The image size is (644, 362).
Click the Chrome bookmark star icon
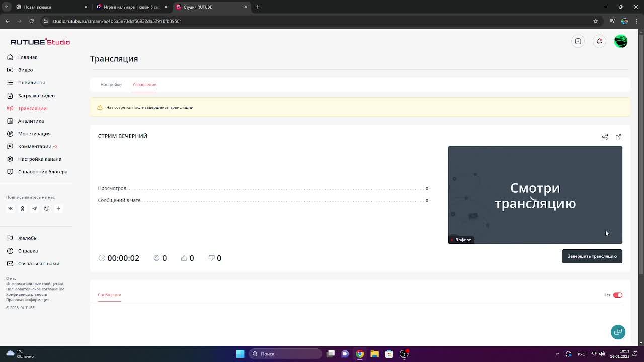596,21
